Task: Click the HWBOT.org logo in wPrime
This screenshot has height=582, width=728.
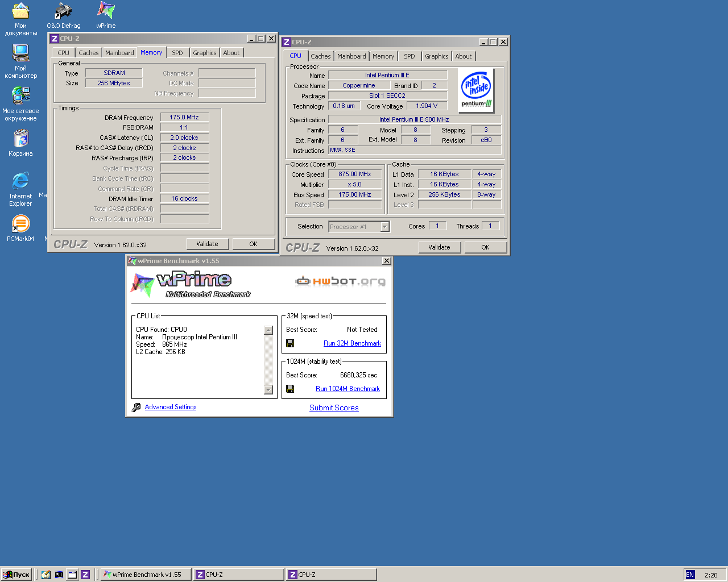Action: click(340, 281)
